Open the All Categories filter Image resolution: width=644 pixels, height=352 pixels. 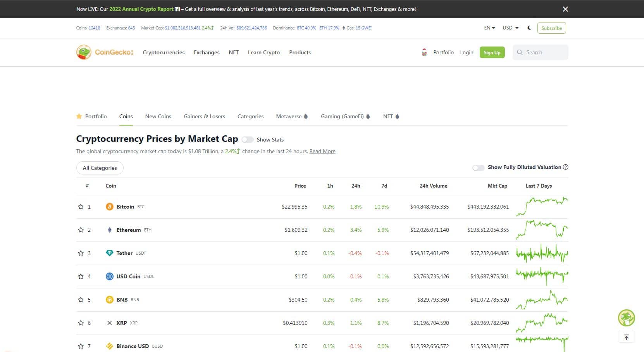[100, 167]
